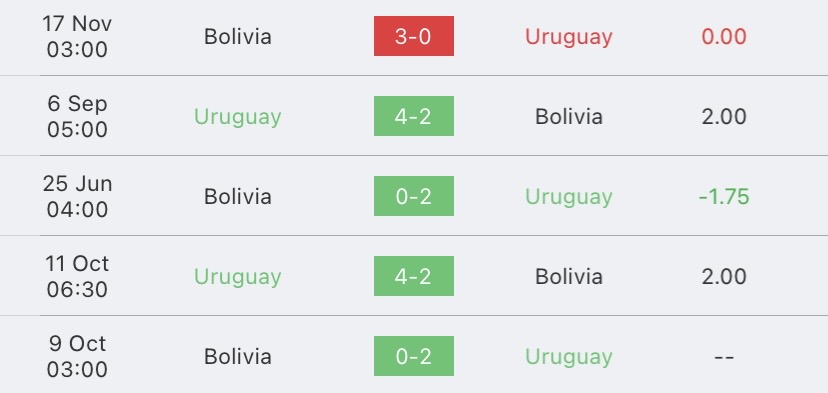Click the green -1.75 handicap value
Image resolution: width=828 pixels, height=393 pixels.
coord(724,196)
